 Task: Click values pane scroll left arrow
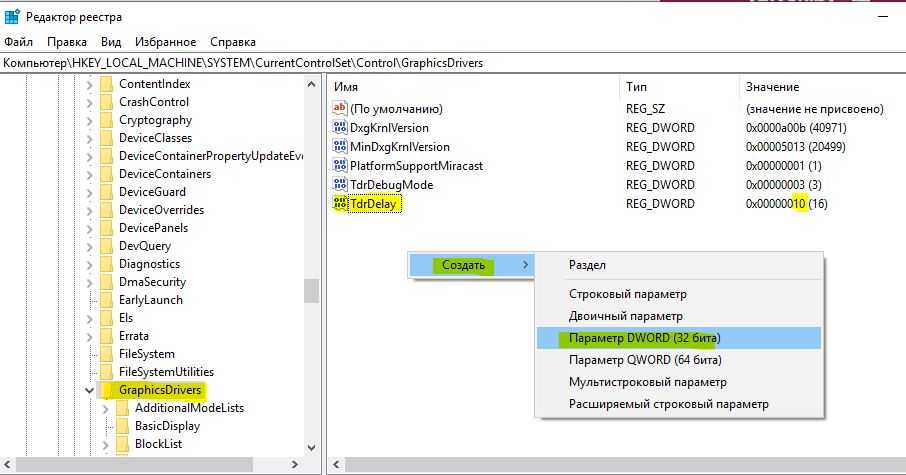pos(336,464)
